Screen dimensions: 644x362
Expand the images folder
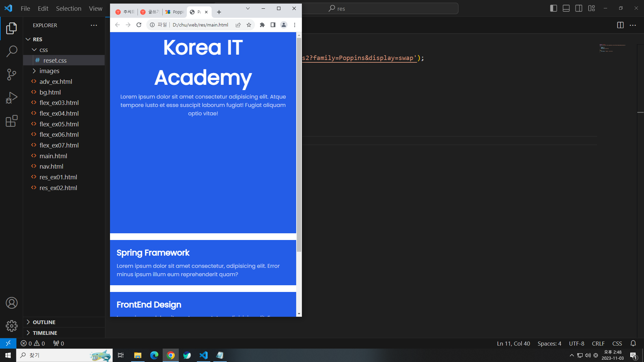tap(49, 71)
